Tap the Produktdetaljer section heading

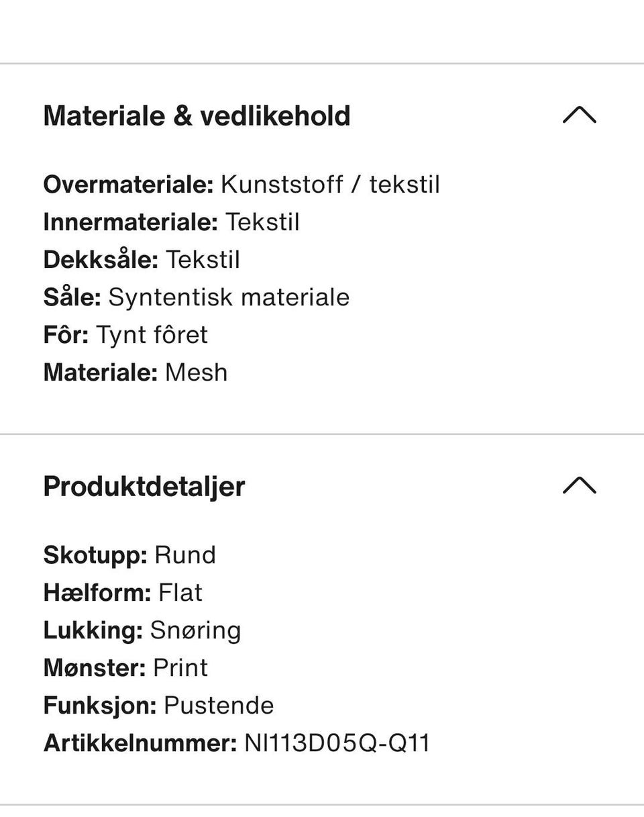[x=144, y=486]
